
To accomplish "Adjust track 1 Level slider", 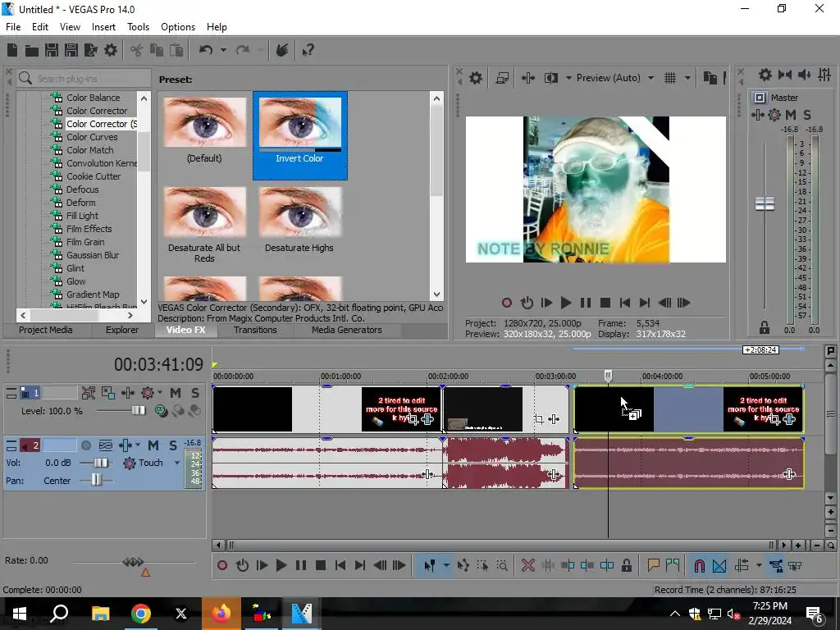I will pyautogui.click(x=138, y=411).
